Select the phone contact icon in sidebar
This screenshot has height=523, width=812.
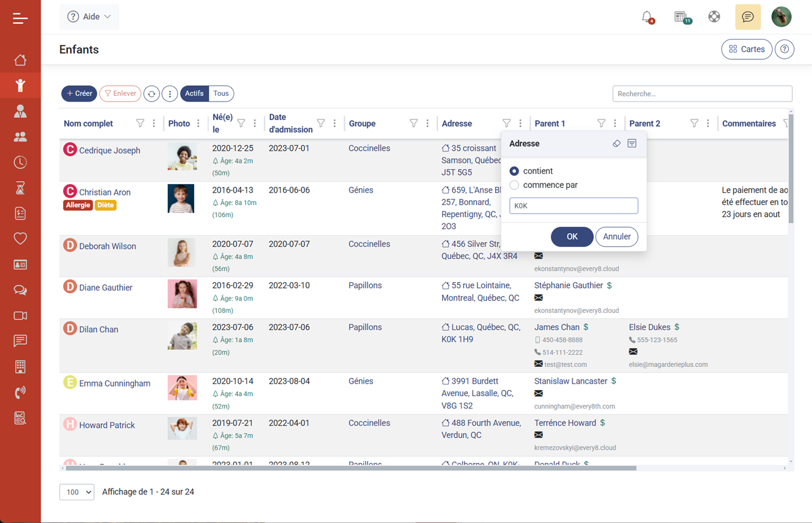click(x=20, y=392)
